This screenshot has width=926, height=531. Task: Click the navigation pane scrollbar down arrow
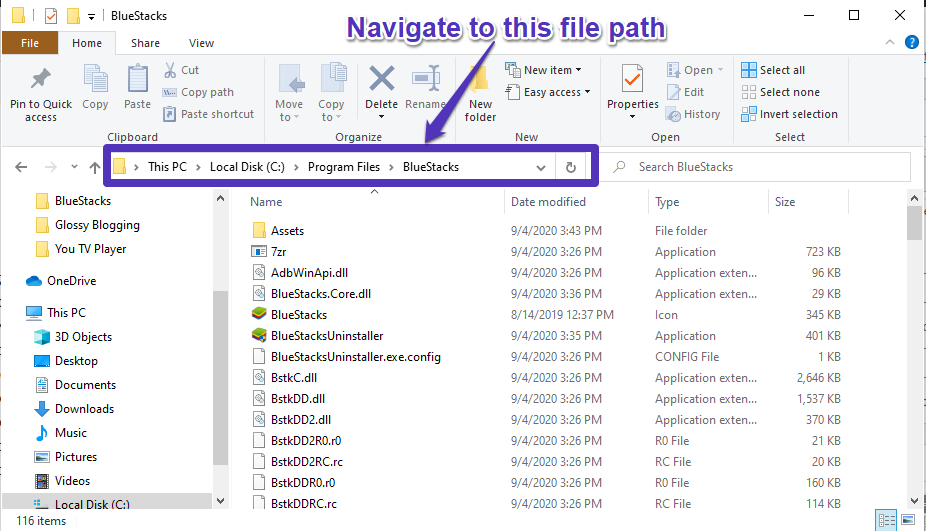(x=220, y=501)
